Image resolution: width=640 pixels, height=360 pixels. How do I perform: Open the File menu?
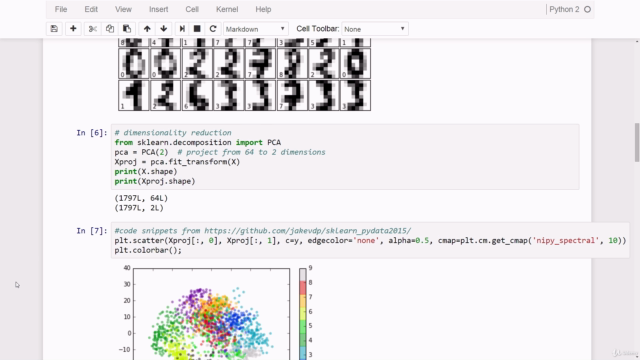pos(61,9)
